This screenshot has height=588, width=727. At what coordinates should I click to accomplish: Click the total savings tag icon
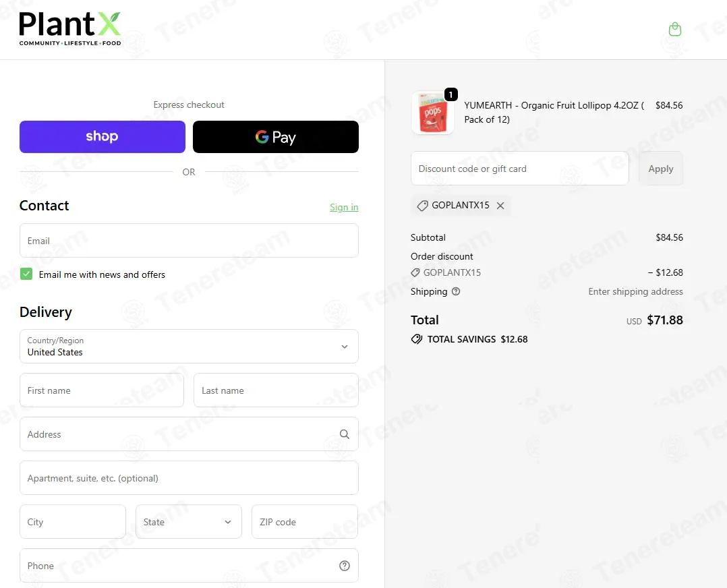pyautogui.click(x=416, y=339)
